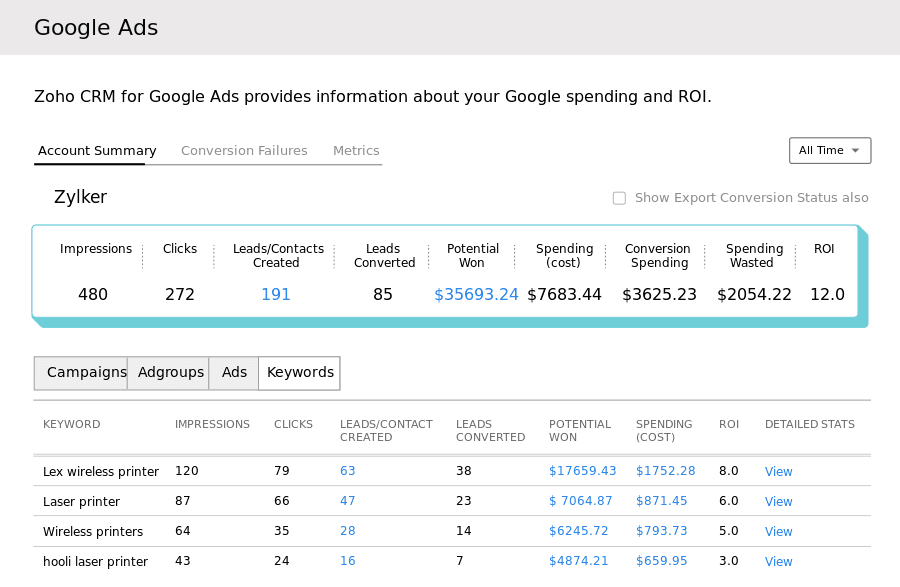
Task: Click the Leads Converted value 85
Action: [x=382, y=294]
